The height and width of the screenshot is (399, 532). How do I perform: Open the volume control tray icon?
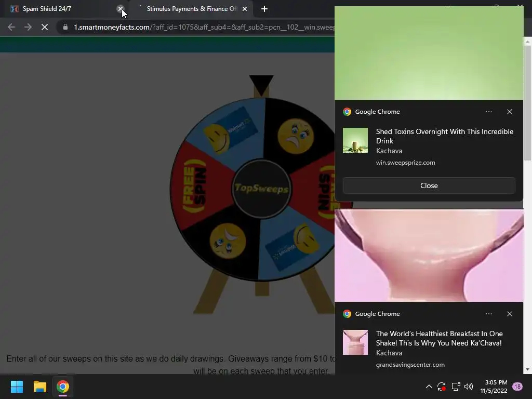[x=469, y=387]
